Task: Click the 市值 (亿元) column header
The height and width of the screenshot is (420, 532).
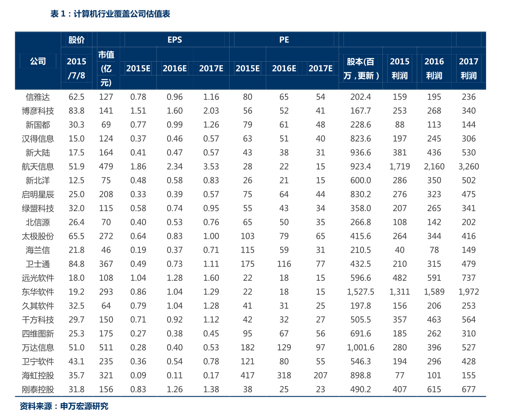Action: [106, 68]
